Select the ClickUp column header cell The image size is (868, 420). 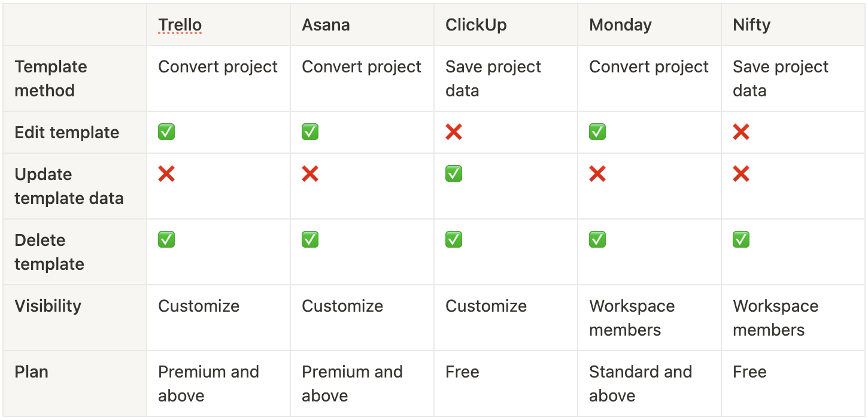(506, 25)
